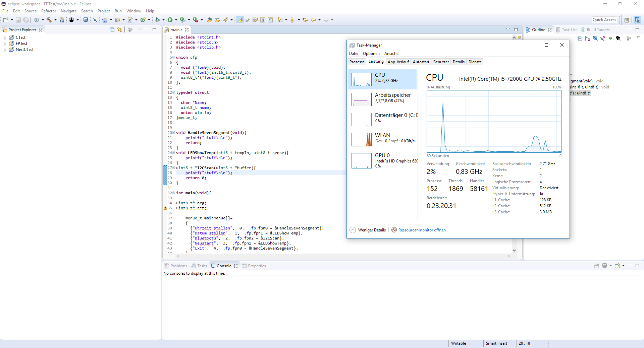Click the Quick Access field

click(x=604, y=20)
